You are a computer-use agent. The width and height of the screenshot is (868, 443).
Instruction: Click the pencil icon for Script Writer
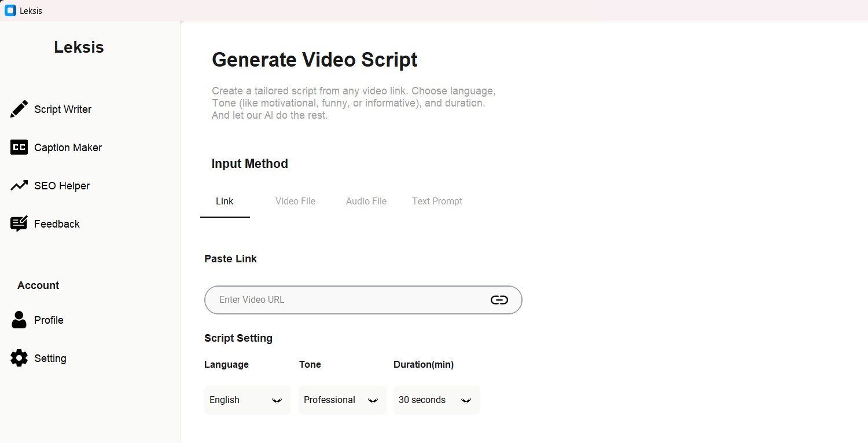pos(19,109)
